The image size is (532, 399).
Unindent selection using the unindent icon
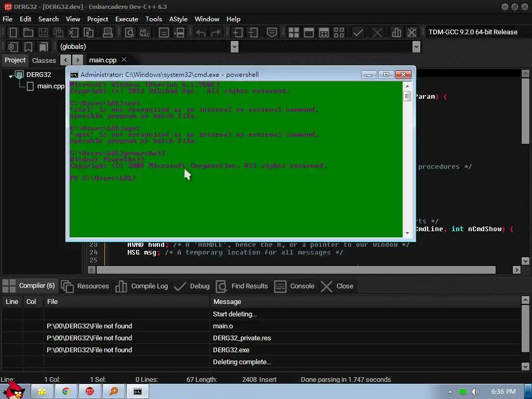point(253,33)
